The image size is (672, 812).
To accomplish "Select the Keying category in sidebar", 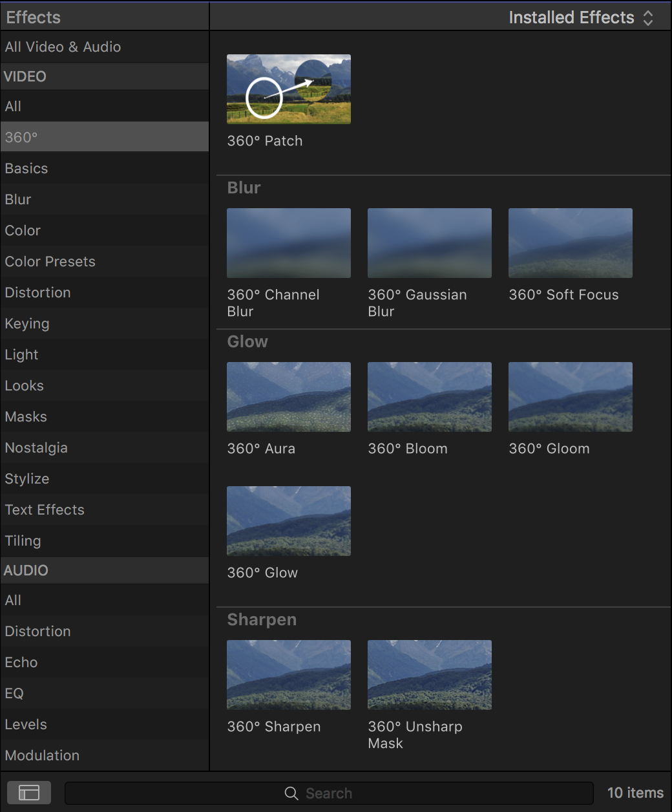I will (x=105, y=323).
